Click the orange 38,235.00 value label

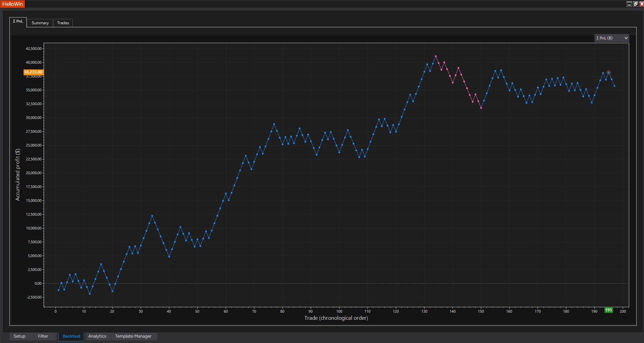(33, 72)
